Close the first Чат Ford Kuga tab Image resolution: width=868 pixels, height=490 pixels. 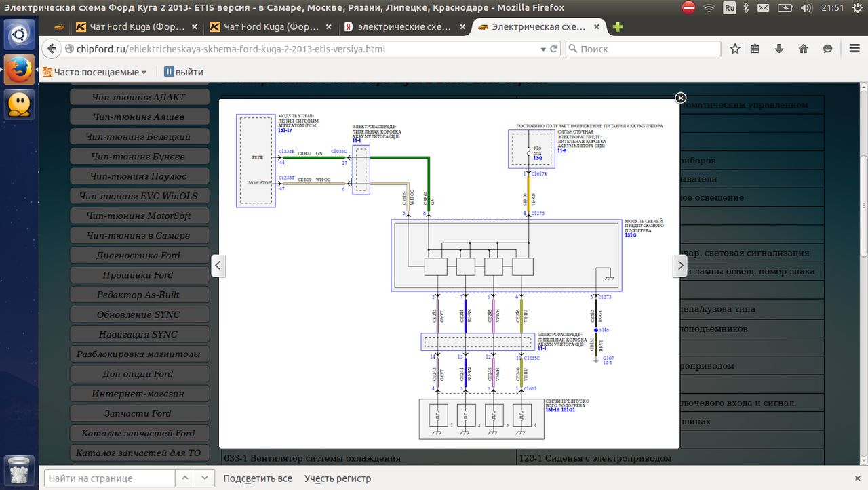[194, 27]
